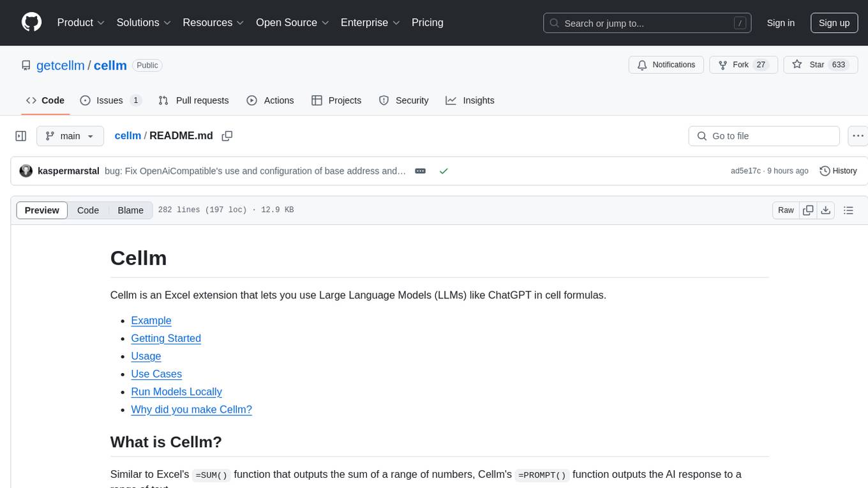The height and width of the screenshot is (488, 868).
Task: Copy raw file contents
Action: coord(809,210)
